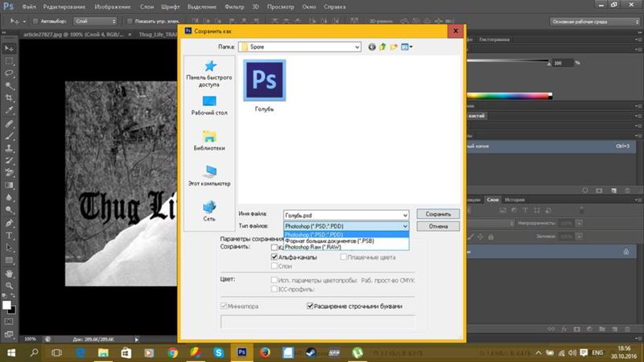Viewport: 644px width, 362px height.
Task: Toggle the Альфа-каналы checkbox
Action: [x=275, y=257]
